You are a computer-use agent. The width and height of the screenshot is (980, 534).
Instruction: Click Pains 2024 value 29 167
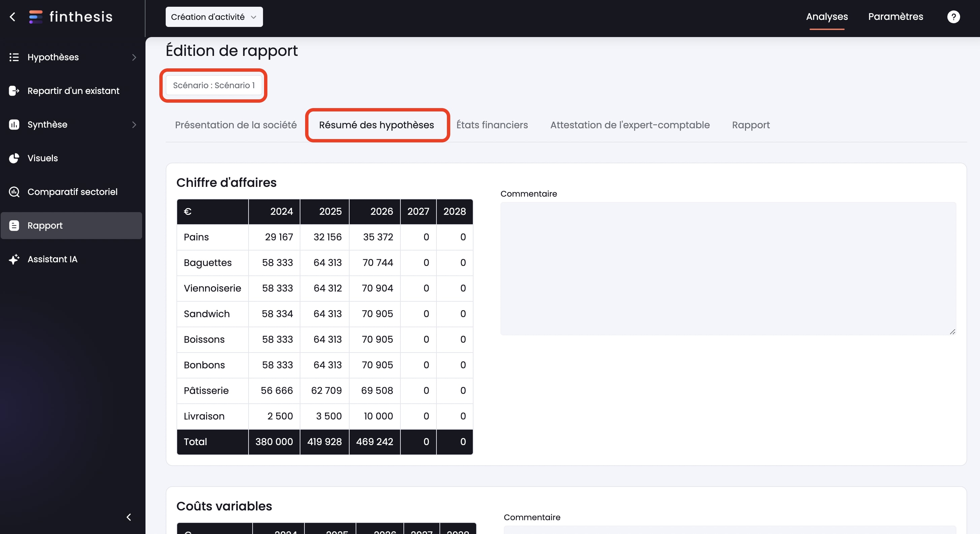279,237
